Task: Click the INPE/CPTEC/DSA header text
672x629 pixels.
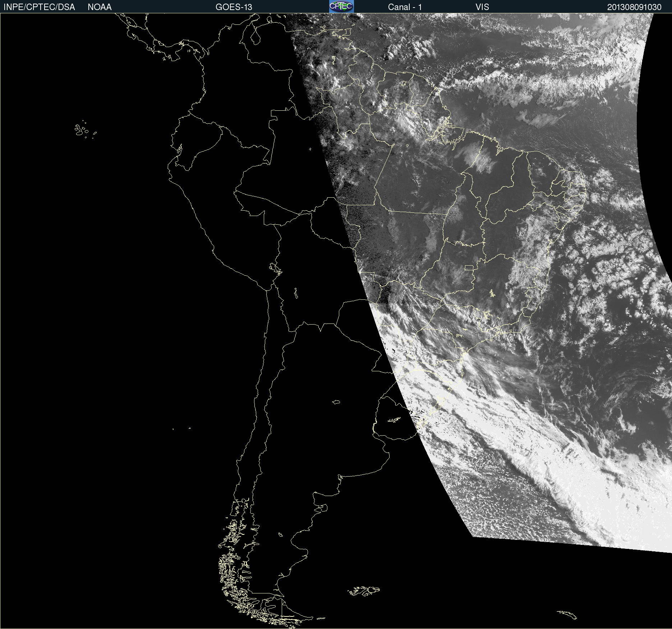Action: pyautogui.click(x=39, y=7)
